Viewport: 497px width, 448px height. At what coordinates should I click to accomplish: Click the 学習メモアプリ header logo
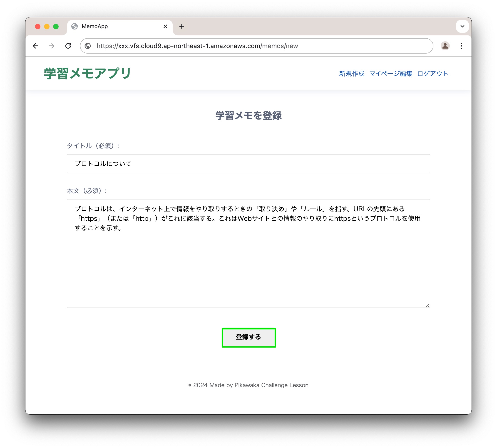[87, 73]
